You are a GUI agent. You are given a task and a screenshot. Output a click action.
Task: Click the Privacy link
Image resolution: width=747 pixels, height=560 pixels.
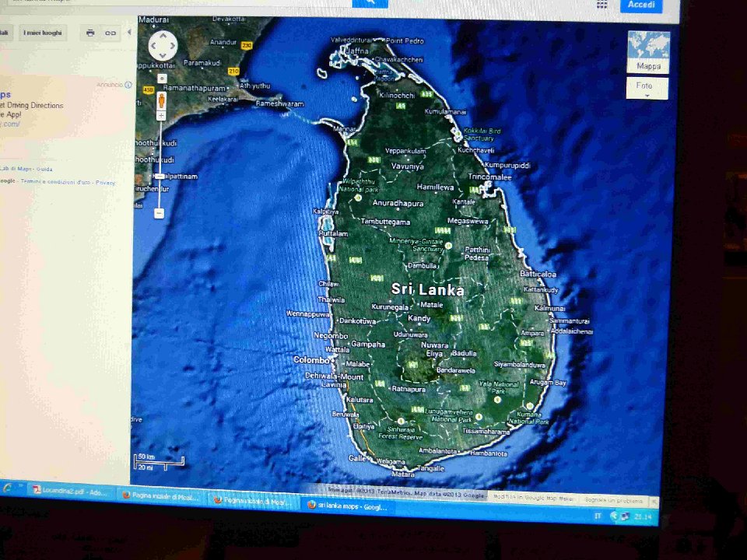106,182
